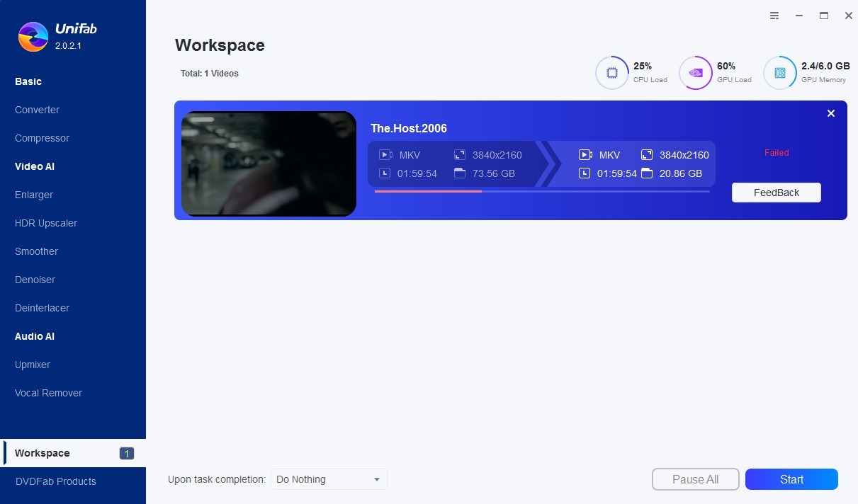
Task: Click the CPU Load gauge icon
Action: [x=612, y=73]
